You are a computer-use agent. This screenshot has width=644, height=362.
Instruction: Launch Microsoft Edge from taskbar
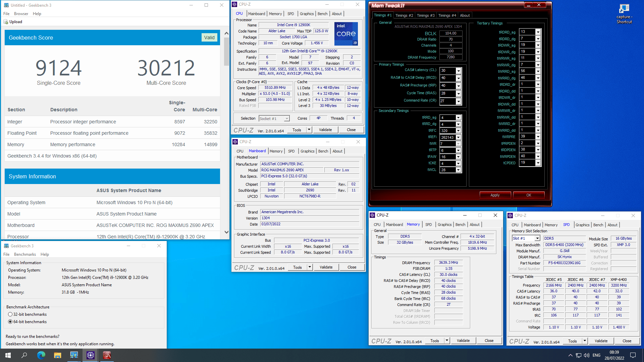[x=41, y=355]
